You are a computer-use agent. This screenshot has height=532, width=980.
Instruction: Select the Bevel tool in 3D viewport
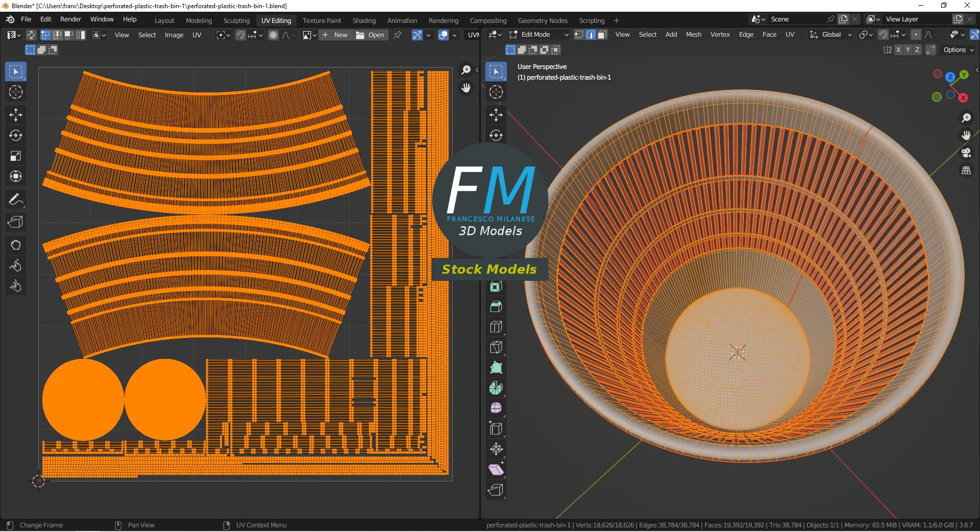[496, 306]
